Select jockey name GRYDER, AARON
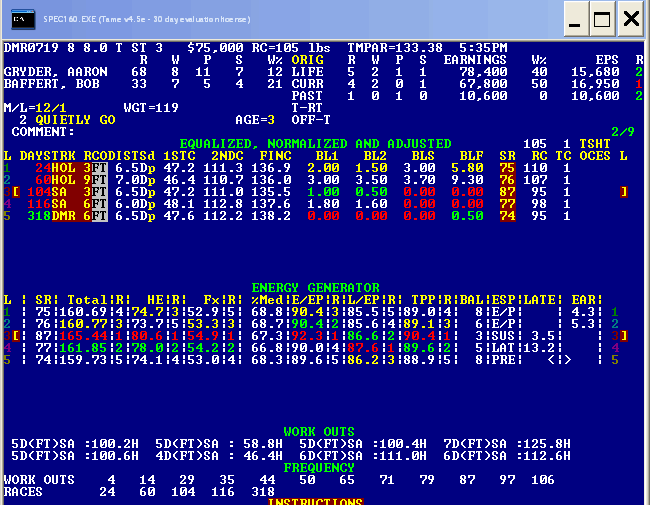The image size is (650, 505). (56, 72)
